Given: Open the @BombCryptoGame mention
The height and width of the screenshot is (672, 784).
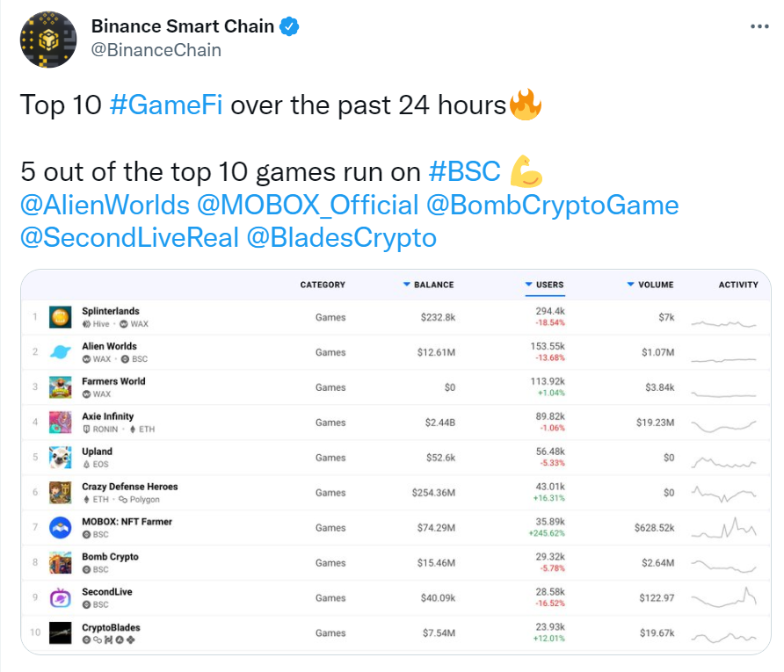Looking at the screenshot, I should [x=553, y=205].
